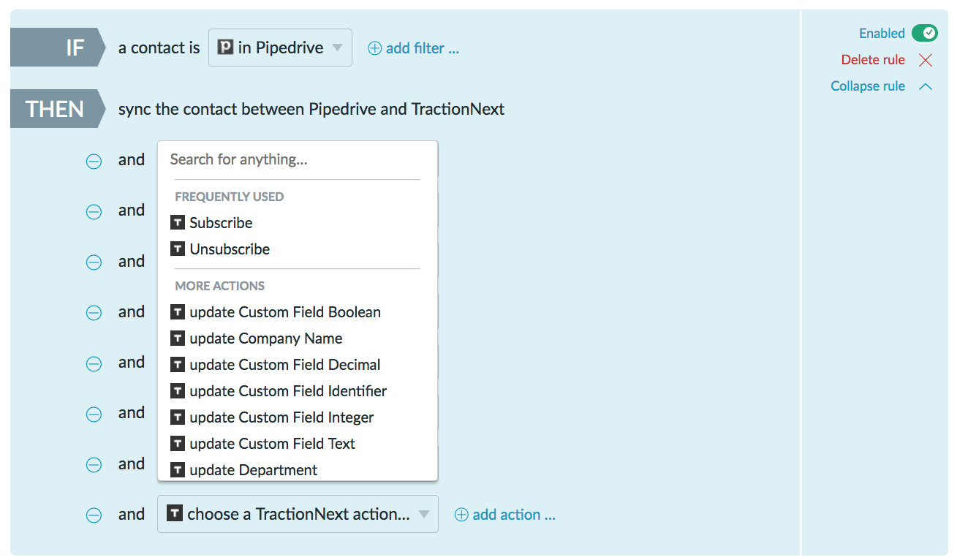The image size is (957, 560).
Task: Click the plus icon beside add action
Action: tap(461, 515)
